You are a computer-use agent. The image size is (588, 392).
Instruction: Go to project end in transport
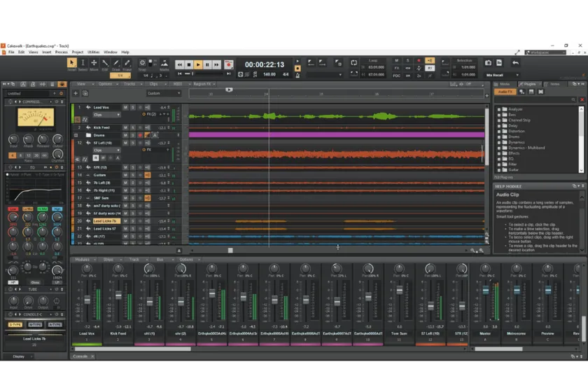click(x=228, y=74)
